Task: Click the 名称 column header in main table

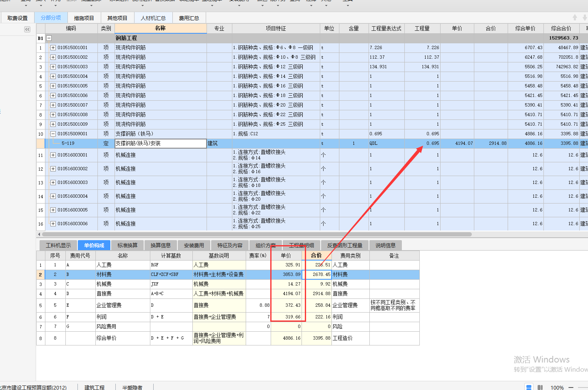Action: (160, 28)
